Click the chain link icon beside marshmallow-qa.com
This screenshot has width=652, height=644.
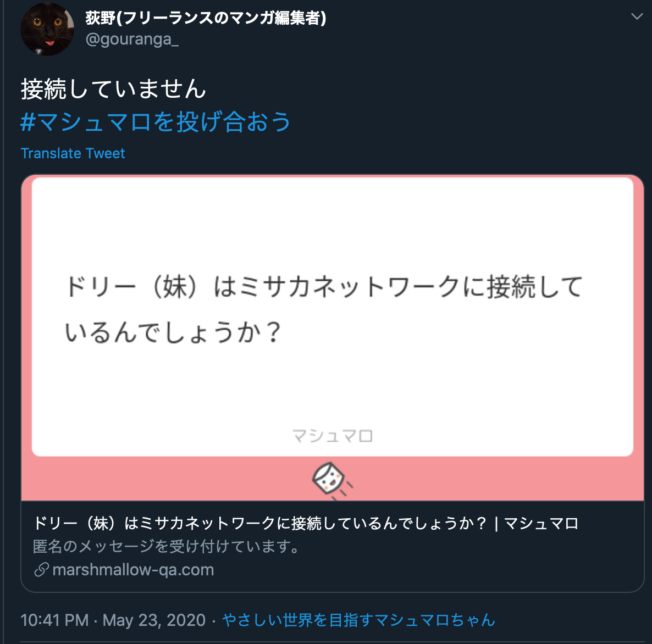pos(41,570)
